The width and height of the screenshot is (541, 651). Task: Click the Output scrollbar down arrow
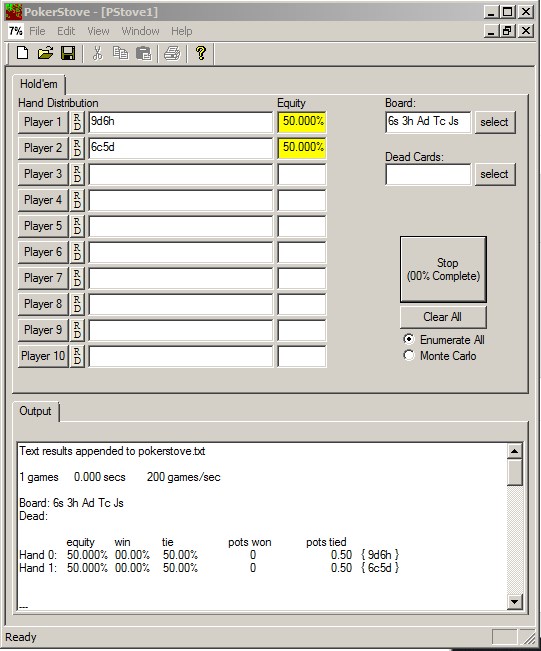click(515, 601)
